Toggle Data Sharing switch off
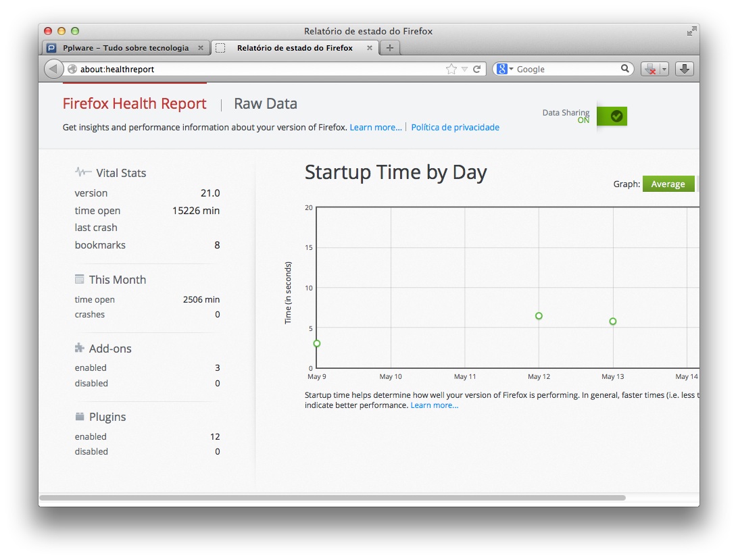The height and width of the screenshot is (560, 738). tap(612, 116)
